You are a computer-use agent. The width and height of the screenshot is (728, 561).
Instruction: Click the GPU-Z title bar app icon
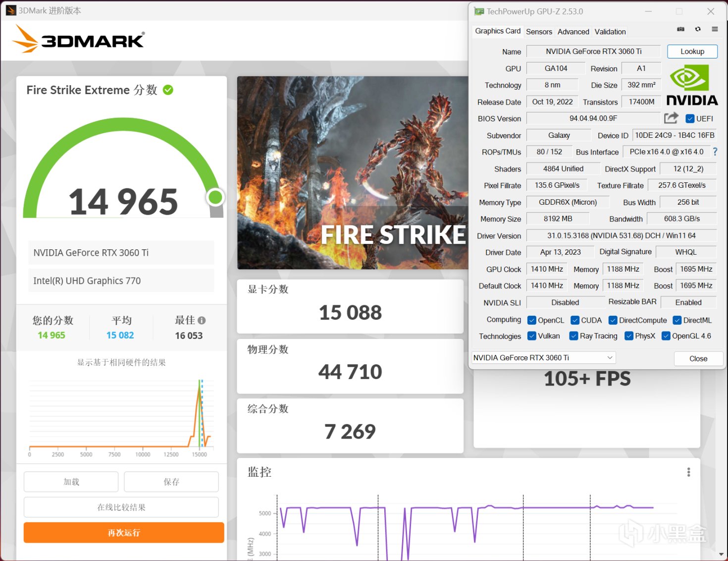pyautogui.click(x=478, y=11)
